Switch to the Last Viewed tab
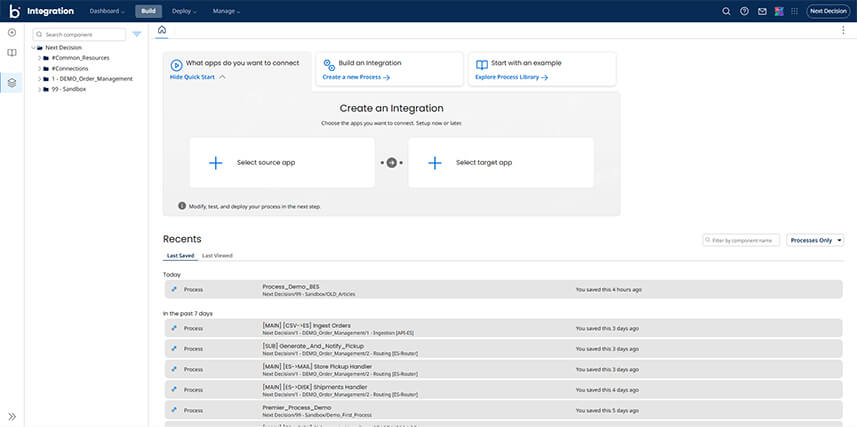The height and width of the screenshot is (427, 857). click(x=217, y=256)
